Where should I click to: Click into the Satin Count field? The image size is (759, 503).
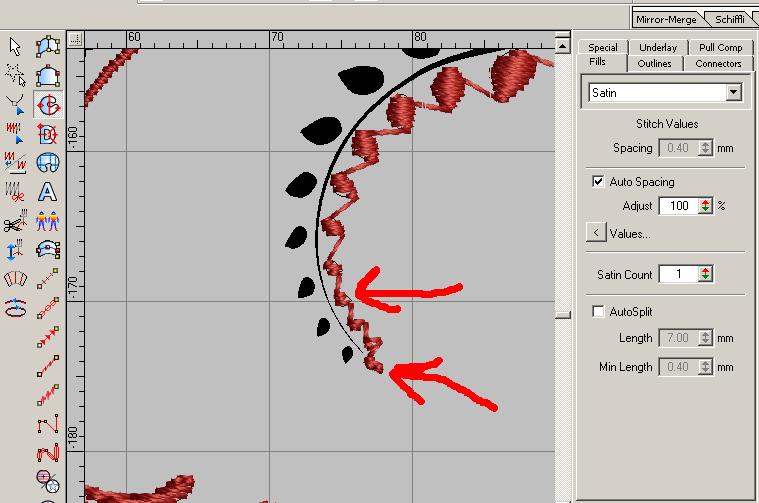click(x=679, y=274)
